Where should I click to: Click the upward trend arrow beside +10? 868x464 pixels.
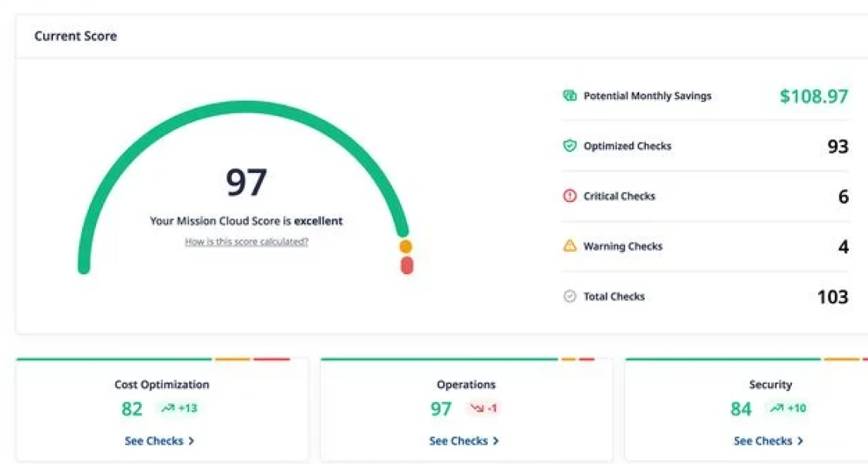[x=777, y=408]
